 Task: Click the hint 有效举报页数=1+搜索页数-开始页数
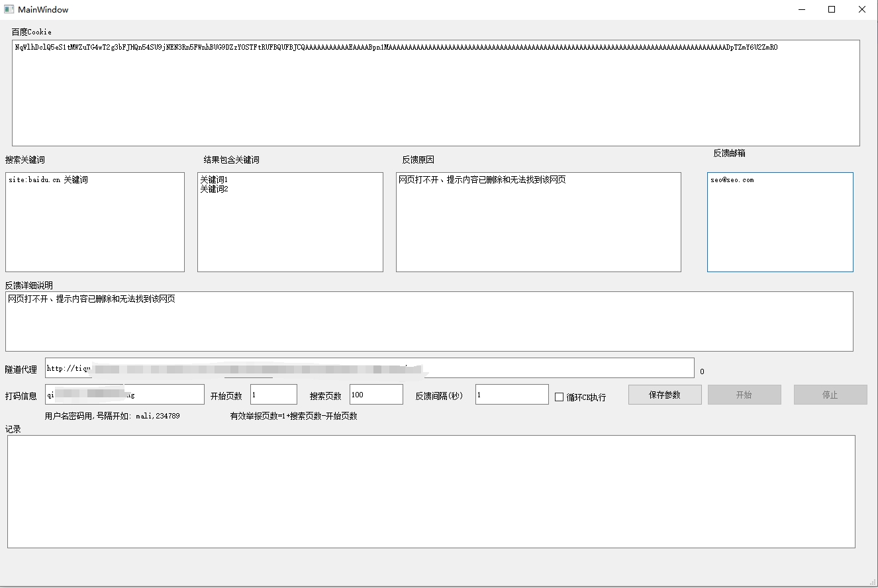[293, 416]
